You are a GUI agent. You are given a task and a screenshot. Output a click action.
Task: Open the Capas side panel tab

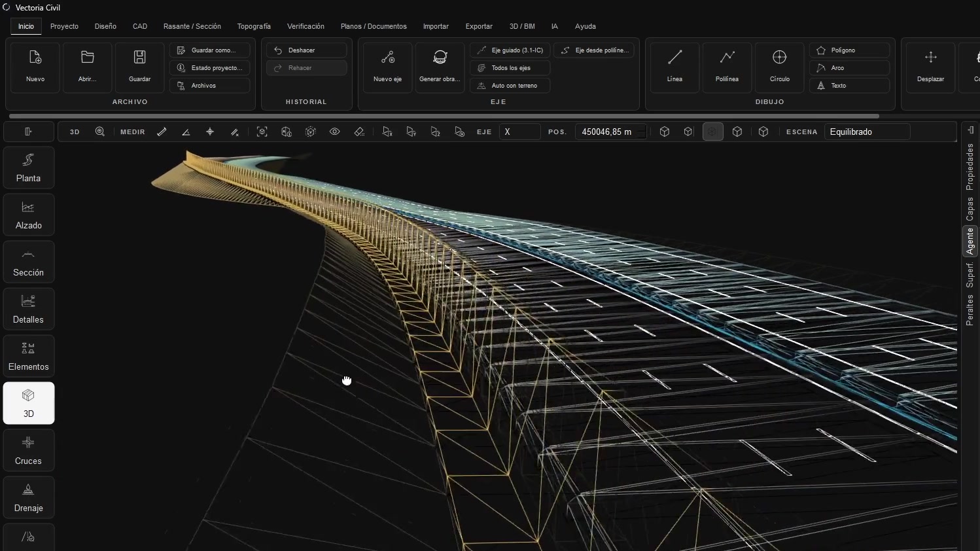(970, 209)
